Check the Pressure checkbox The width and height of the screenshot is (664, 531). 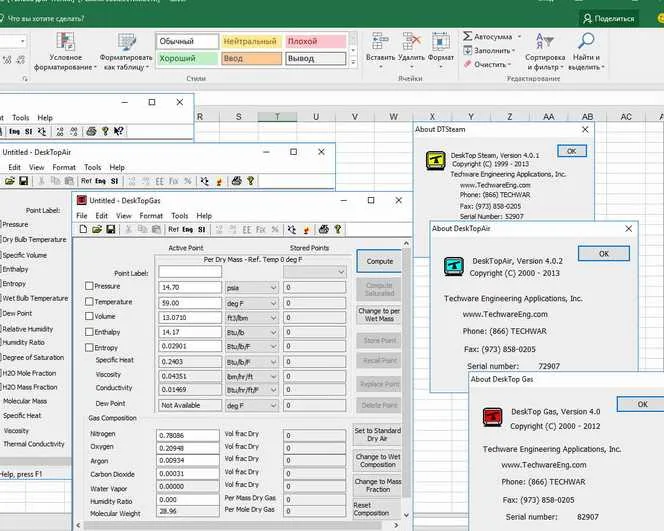(89, 286)
